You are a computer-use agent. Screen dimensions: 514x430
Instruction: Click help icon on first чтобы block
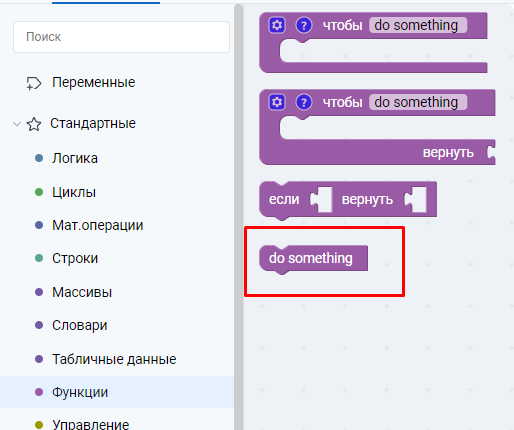pyautogui.click(x=304, y=25)
